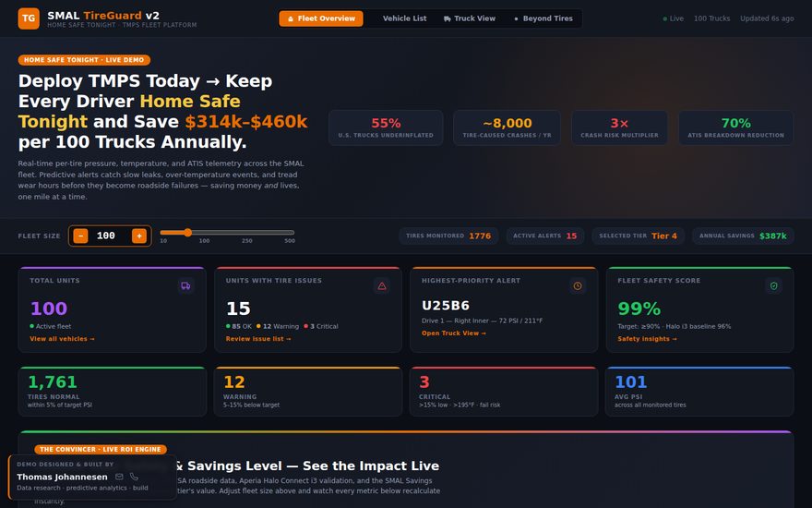Click the Thomas Johannesen name
Image resolution: width=812 pixels, height=508 pixels.
62,477
